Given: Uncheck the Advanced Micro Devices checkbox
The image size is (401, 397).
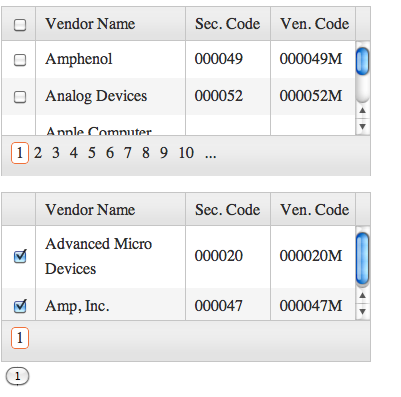Looking at the screenshot, I should (20, 256).
